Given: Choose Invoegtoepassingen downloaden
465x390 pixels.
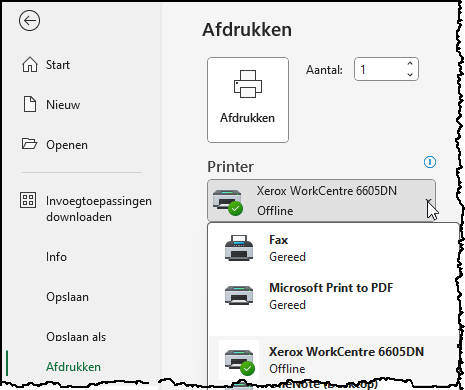Looking at the screenshot, I should [99, 209].
